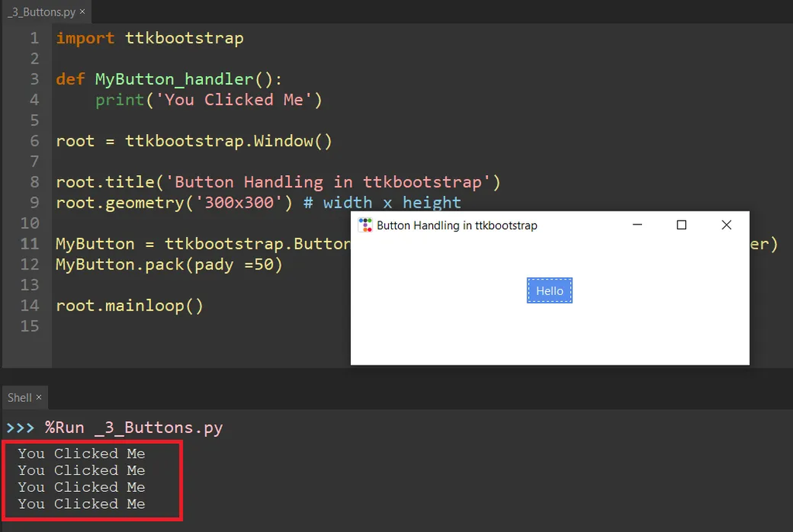Image resolution: width=793 pixels, height=532 pixels.
Task: Click the ttkbootstrap window title bar icon
Action: (x=364, y=225)
